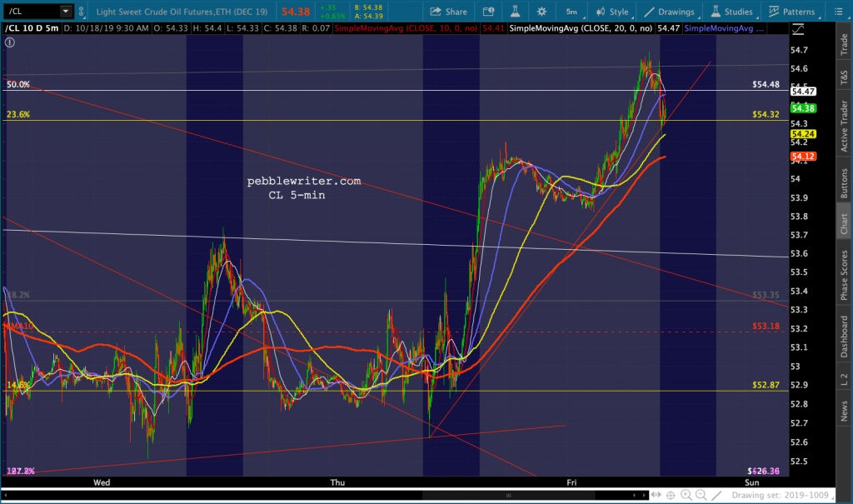
Task: Open the Studies menu
Action: pyautogui.click(x=731, y=12)
